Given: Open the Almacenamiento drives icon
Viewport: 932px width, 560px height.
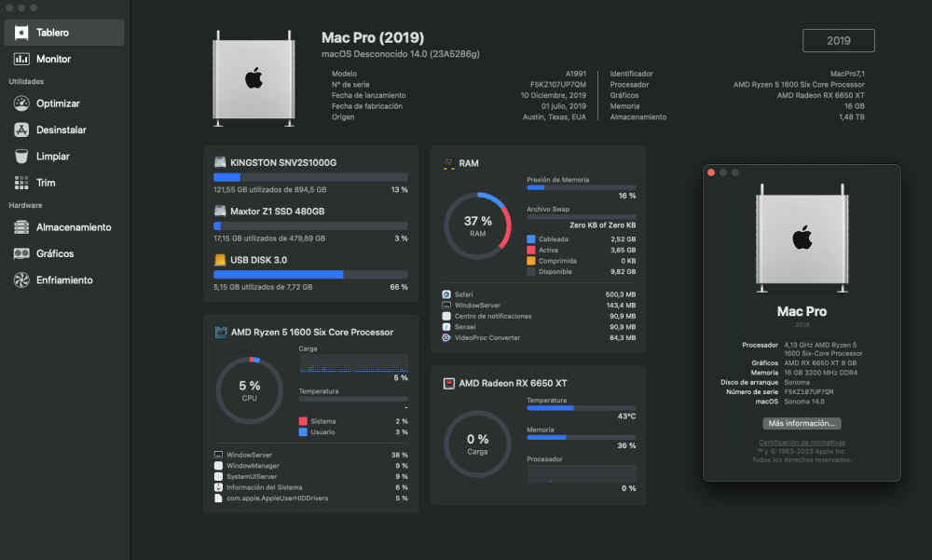Looking at the screenshot, I should click(x=21, y=227).
